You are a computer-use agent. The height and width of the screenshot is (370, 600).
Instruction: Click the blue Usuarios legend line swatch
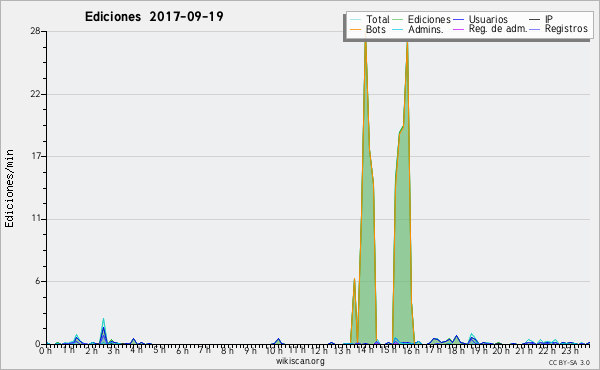tap(458, 20)
